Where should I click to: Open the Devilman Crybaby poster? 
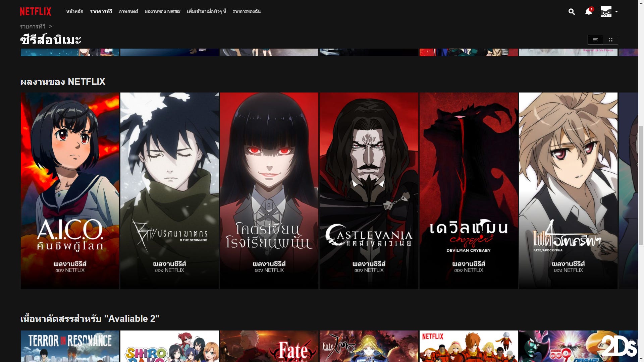[x=469, y=191]
